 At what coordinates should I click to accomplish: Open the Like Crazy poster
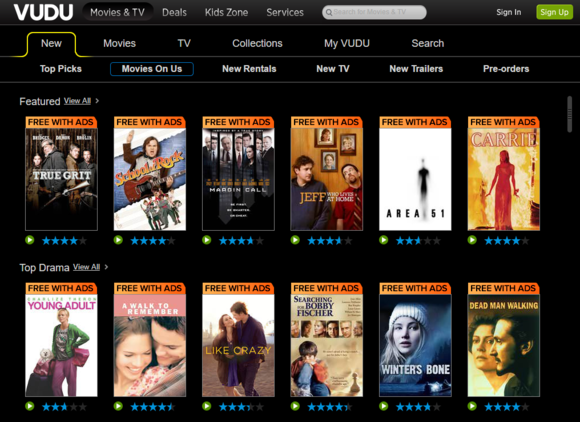(238, 340)
